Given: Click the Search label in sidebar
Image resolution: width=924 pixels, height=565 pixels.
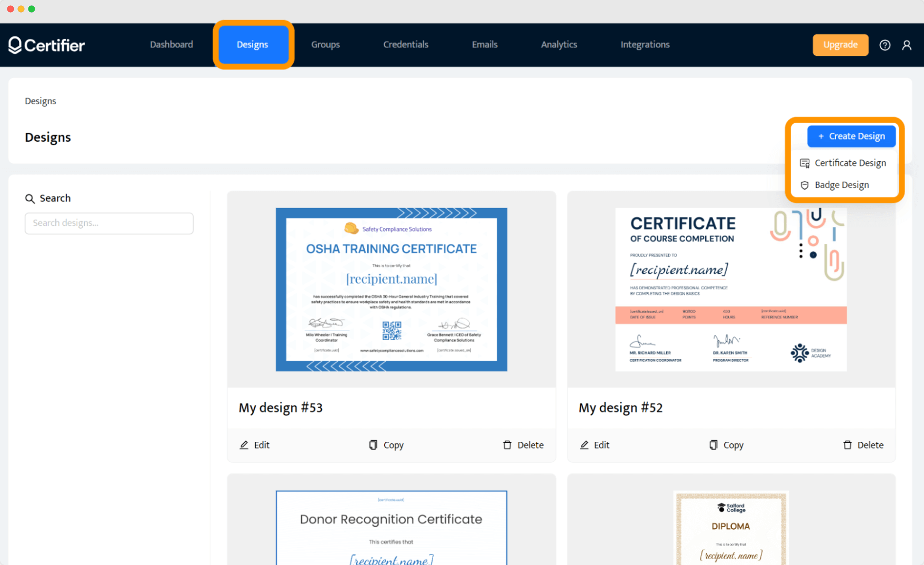Looking at the screenshot, I should pos(55,199).
